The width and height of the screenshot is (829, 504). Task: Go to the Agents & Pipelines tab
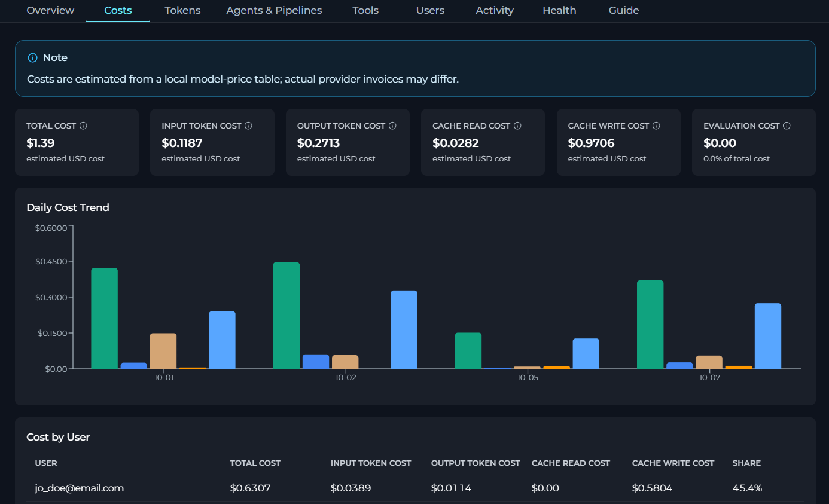(274, 11)
